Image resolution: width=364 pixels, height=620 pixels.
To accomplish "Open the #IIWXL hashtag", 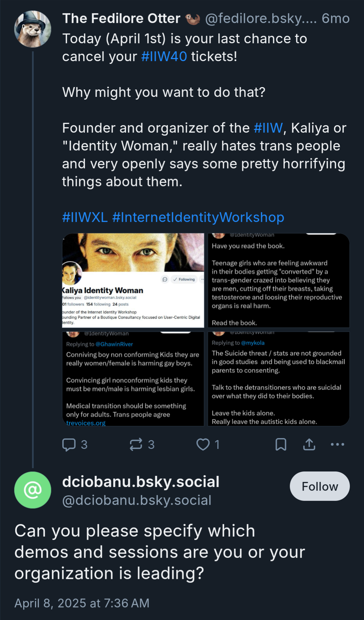I will (x=85, y=217).
